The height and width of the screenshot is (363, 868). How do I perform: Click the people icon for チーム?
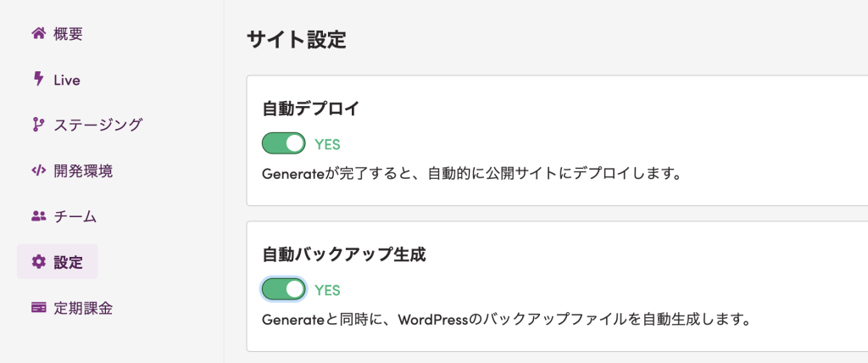(x=38, y=216)
